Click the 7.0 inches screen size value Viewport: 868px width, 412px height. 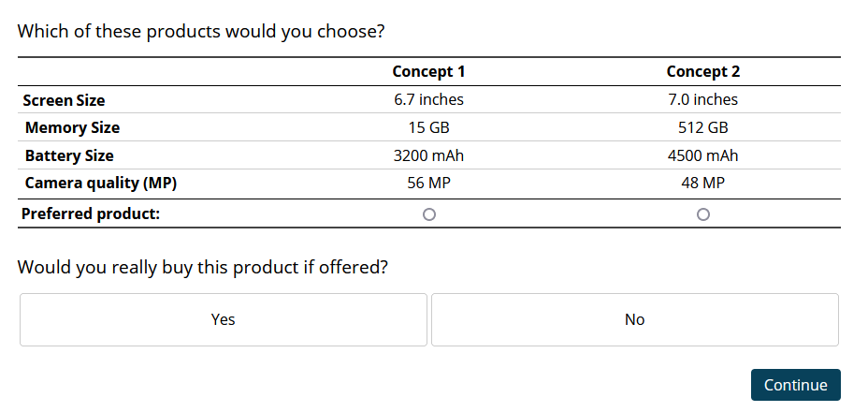(x=703, y=99)
